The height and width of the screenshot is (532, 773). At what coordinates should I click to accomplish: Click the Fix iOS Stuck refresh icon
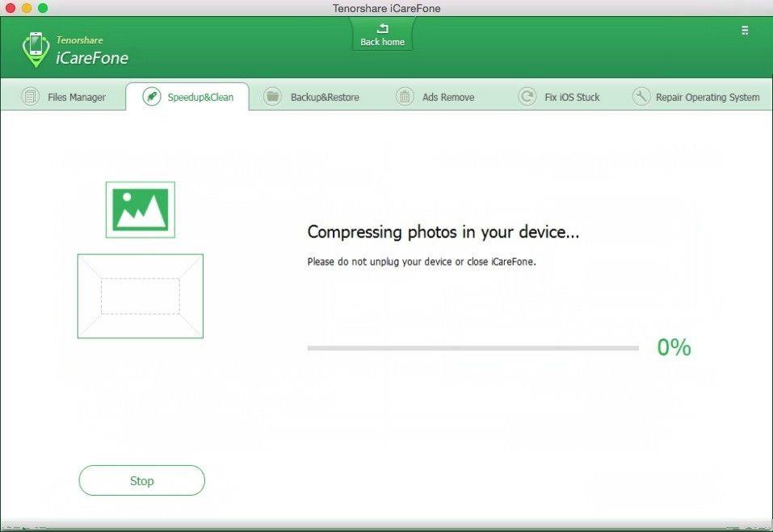[527, 97]
